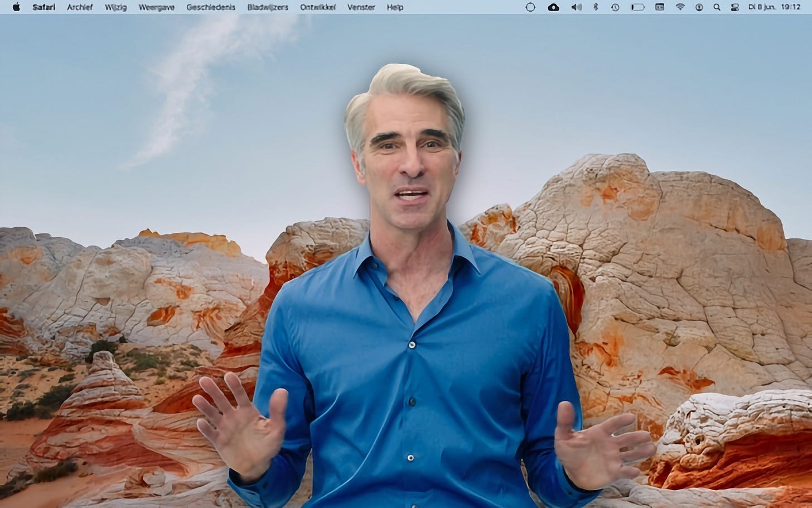Viewport: 812px width, 508px height.
Task: Open the Bluetooth status menu
Action: click(596, 7)
